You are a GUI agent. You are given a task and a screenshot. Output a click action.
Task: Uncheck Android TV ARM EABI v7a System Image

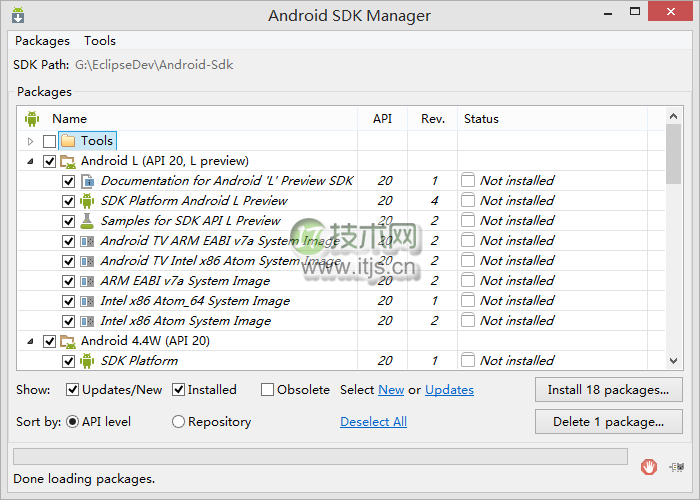pyautogui.click(x=68, y=242)
